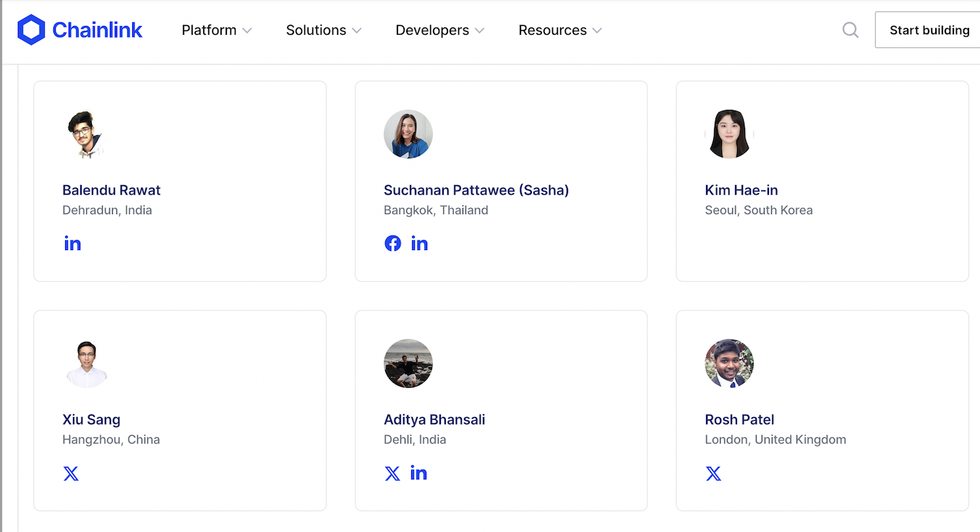Open Suchanan Pattawee's LinkedIn icon
Image resolution: width=980 pixels, height=532 pixels.
419,244
